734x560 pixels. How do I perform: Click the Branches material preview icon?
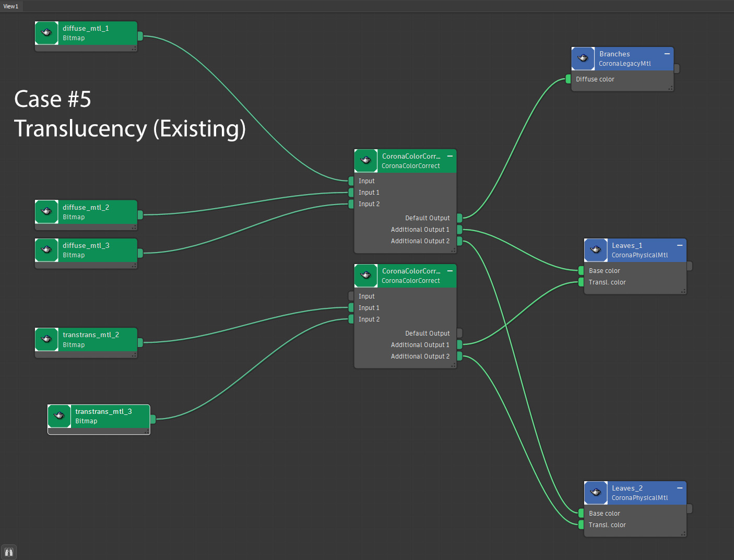(x=583, y=58)
